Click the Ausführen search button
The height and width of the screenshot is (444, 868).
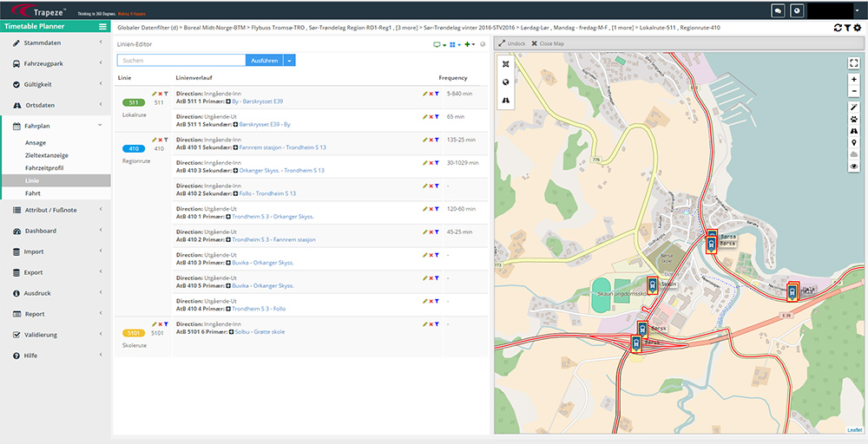pos(265,60)
